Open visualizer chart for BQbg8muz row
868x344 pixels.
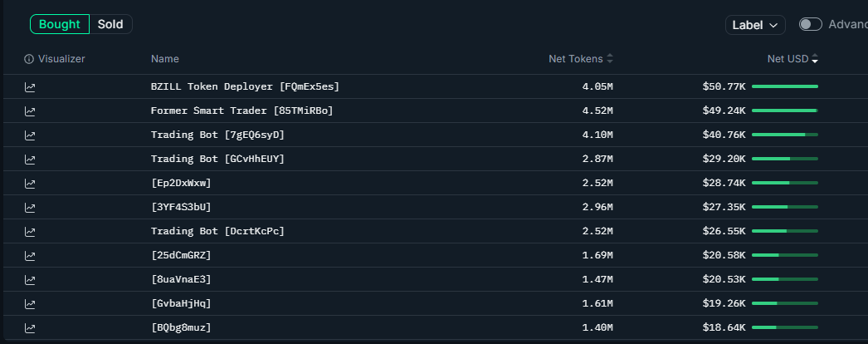point(30,328)
